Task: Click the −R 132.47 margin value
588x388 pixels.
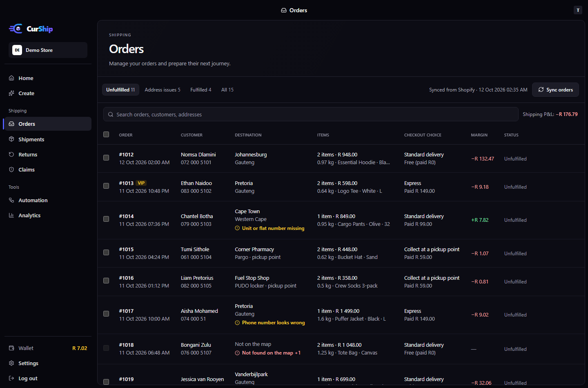Action: [483, 158]
